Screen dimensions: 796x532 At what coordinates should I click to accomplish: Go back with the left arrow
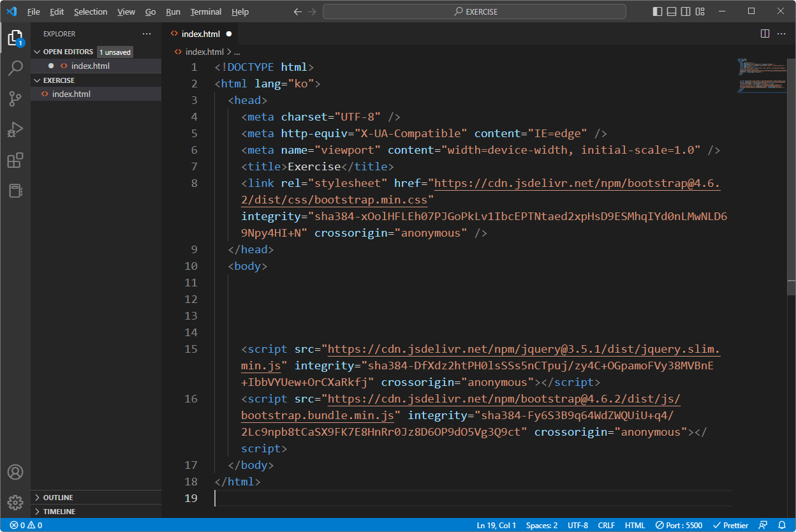coord(298,11)
